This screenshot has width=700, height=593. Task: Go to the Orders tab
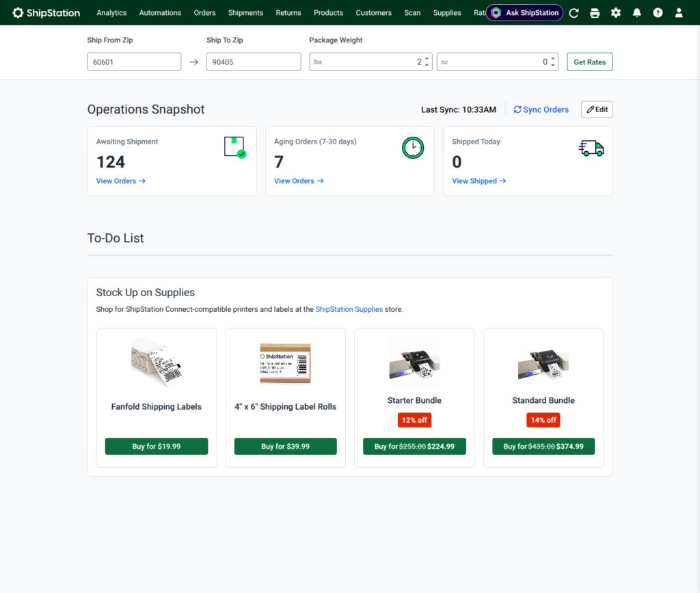pos(204,13)
